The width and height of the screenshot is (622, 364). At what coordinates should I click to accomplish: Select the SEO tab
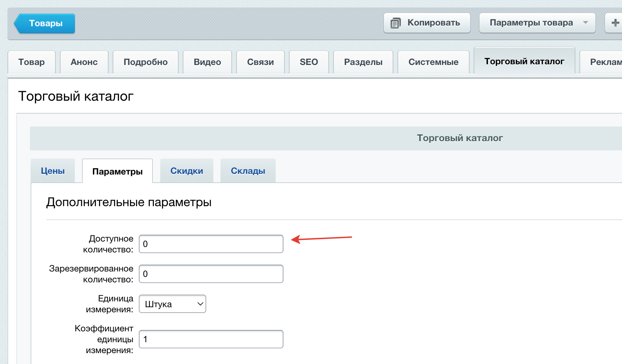click(309, 62)
